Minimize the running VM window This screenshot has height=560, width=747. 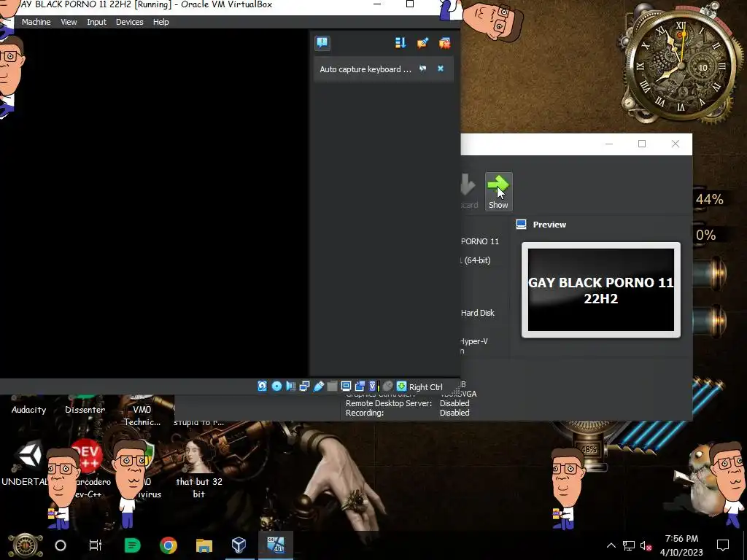[x=377, y=4]
